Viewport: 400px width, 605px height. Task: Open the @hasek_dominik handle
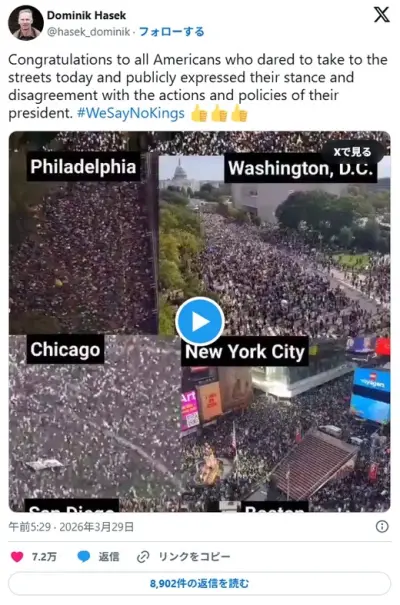[x=88, y=32]
